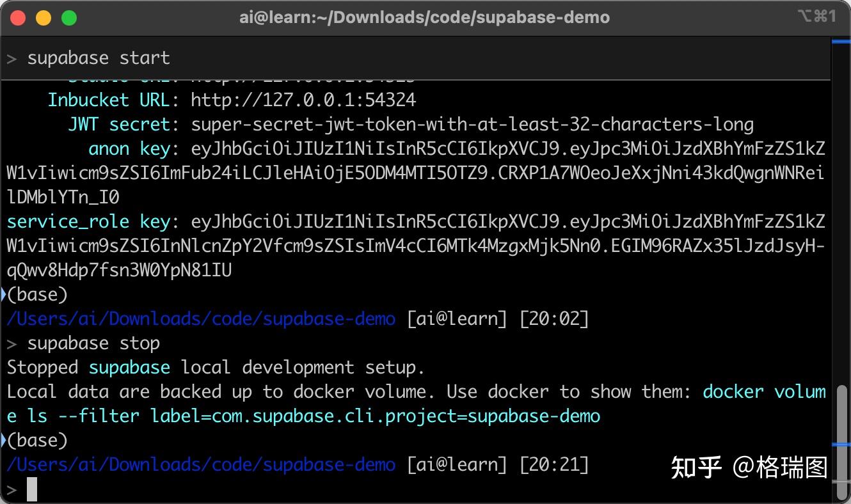Click the vertical scrollbar thumb
This screenshot has height=504, width=851.
pyautogui.click(x=841, y=414)
